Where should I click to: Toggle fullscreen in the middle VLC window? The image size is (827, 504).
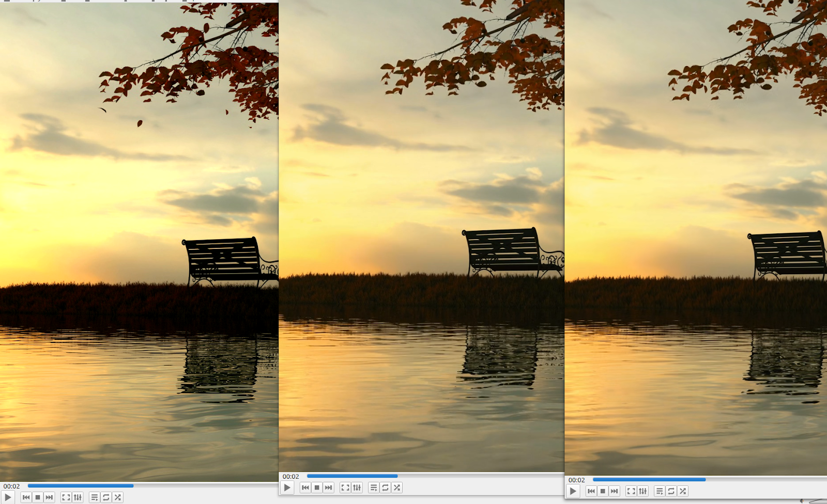[345, 487]
